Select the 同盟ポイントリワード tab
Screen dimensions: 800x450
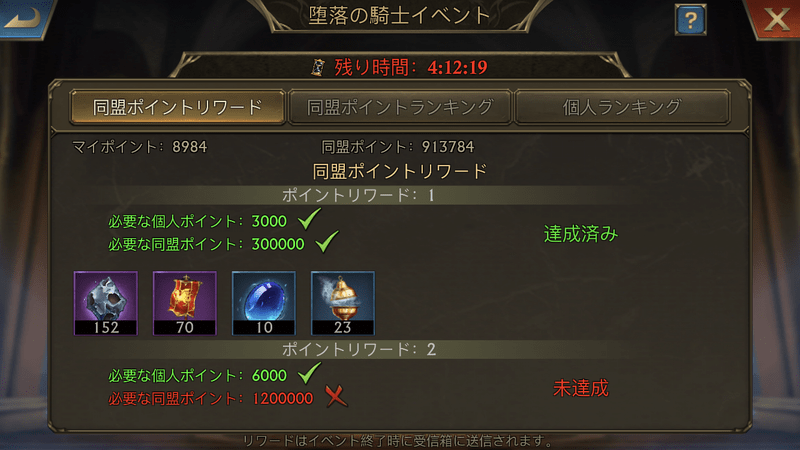tap(178, 107)
